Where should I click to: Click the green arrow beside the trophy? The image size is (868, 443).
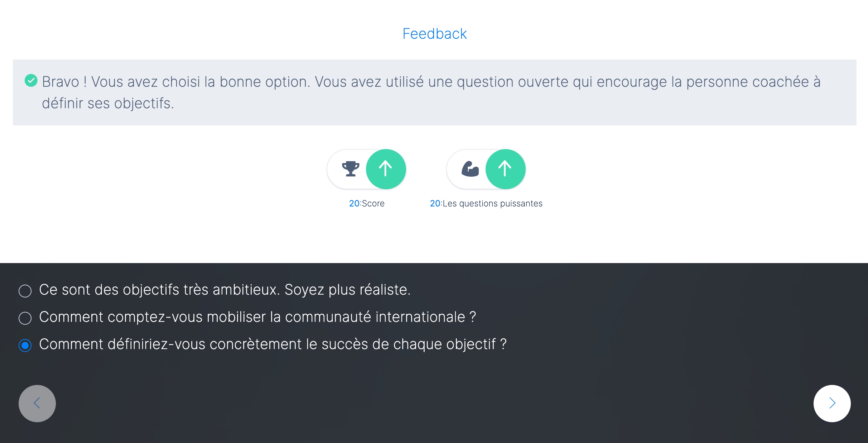click(x=386, y=169)
